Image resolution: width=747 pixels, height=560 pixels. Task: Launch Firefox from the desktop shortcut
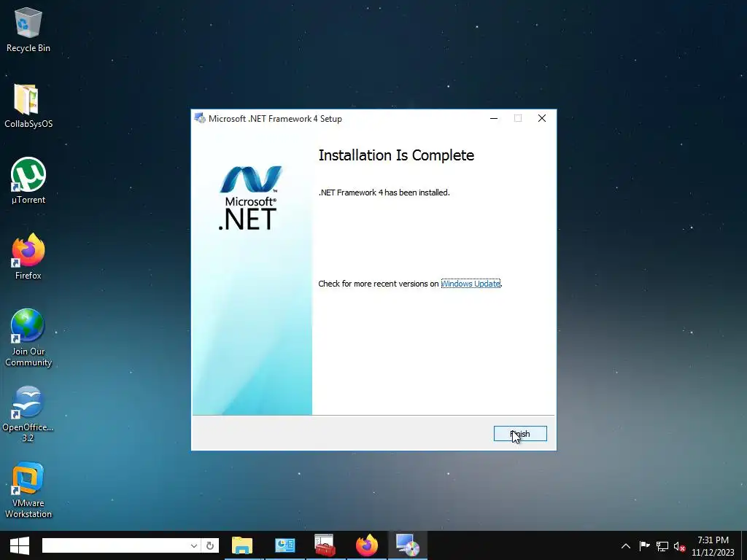point(28,257)
